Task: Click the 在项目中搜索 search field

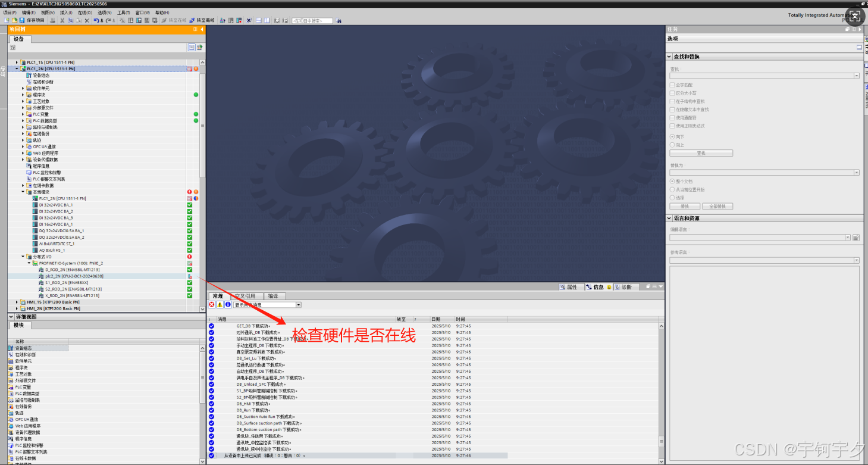Action: (x=312, y=20)
